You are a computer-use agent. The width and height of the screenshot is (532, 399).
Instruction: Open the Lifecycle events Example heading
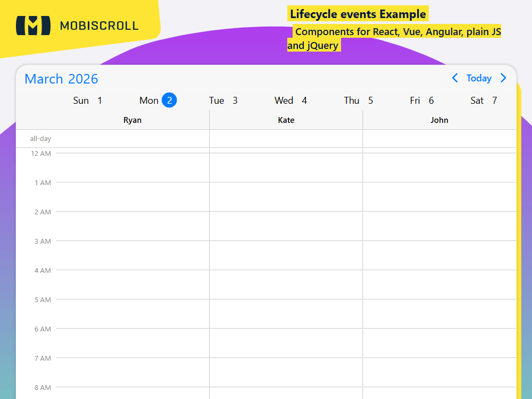click(357, 14)
